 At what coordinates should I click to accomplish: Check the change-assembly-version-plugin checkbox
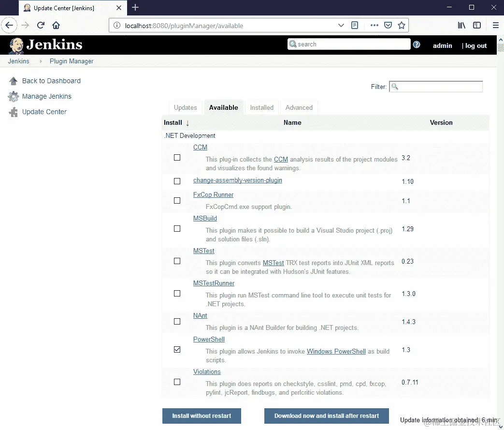tap(177, 181)
